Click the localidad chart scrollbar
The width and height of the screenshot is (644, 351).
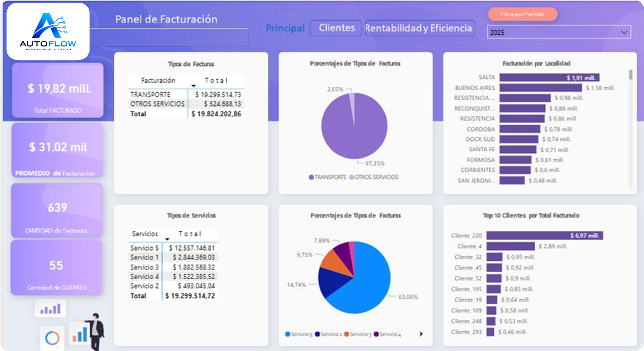tap(631, 74)
